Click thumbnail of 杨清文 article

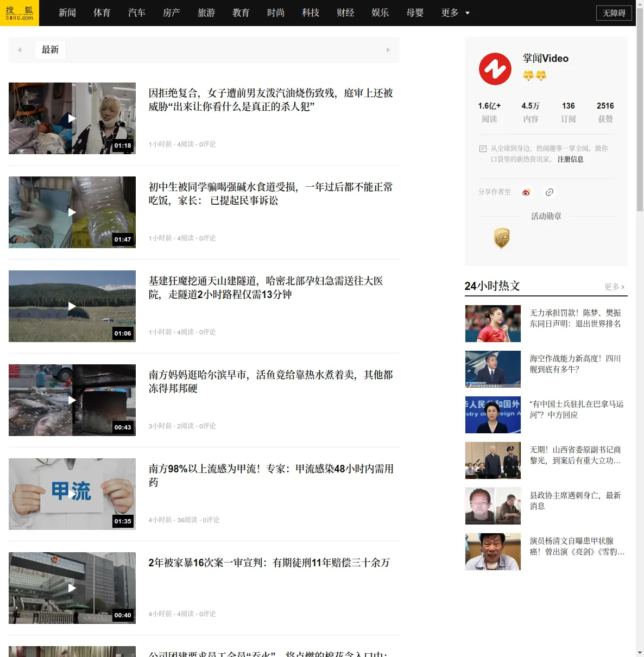[x=493, y=552]
